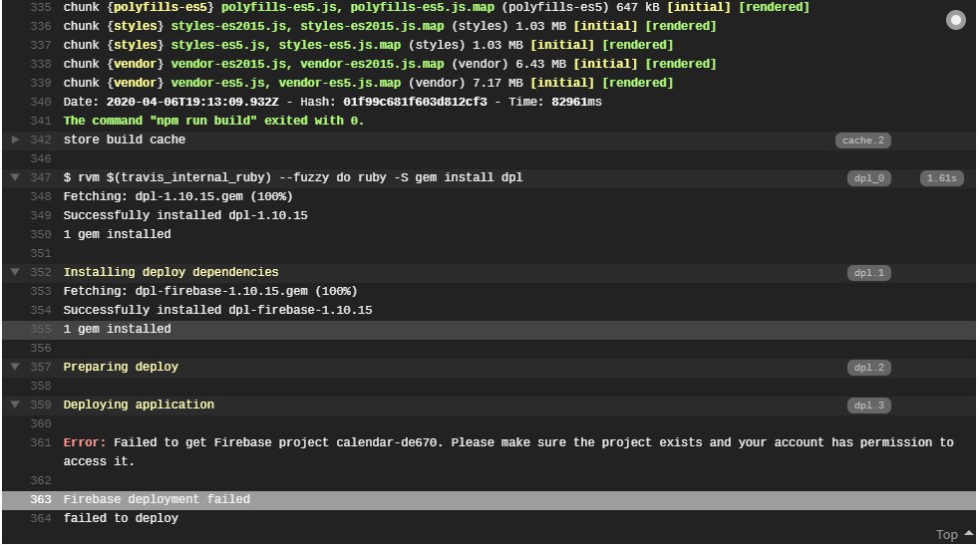Collapse the 'gem install dpl' fold
Viewport: 980px width, 545px height.
point(15,177)
